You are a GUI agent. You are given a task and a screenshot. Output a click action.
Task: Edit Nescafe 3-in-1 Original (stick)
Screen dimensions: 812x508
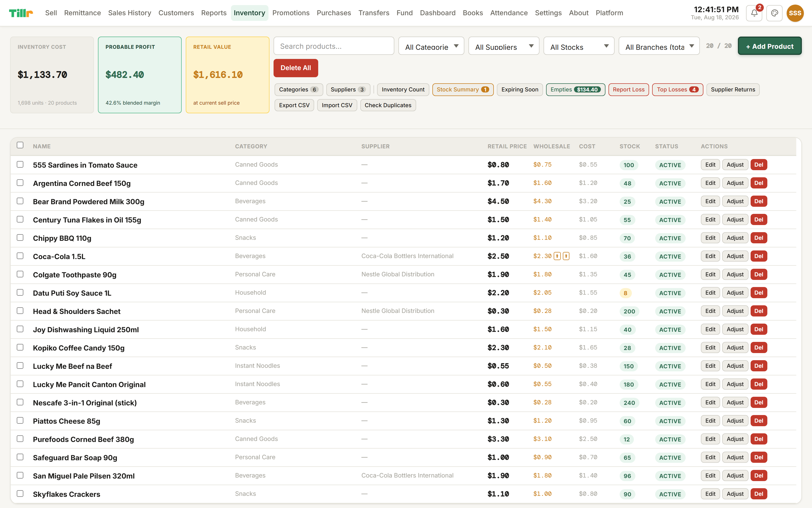pyautogui.click(x=710, y=403)
